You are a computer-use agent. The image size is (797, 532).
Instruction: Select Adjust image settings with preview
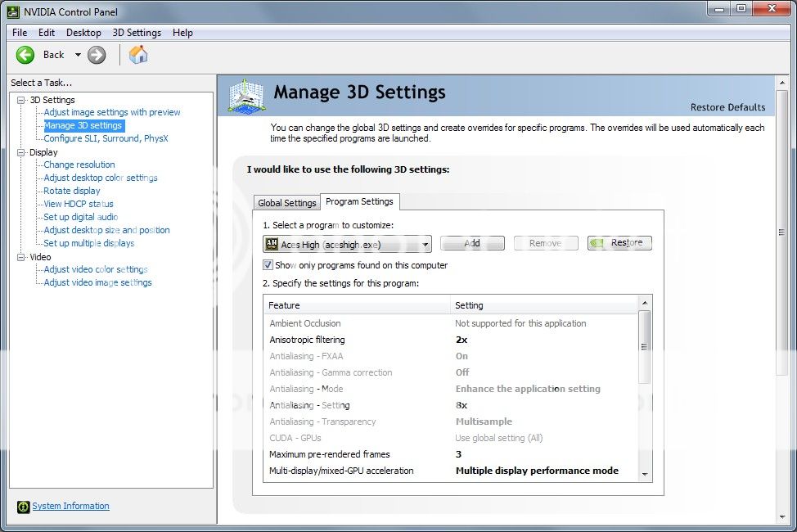[x=112, y=112]
